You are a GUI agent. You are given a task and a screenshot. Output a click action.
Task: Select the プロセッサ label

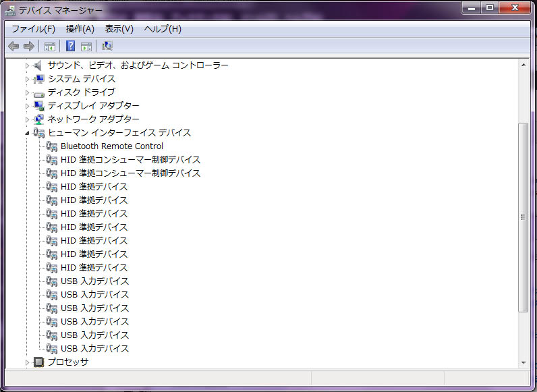click(x=68, y=362)
